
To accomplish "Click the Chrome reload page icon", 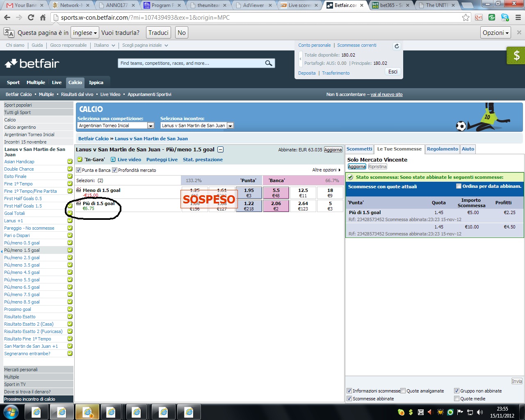I will pyautogui.click(x=31, y=18).
